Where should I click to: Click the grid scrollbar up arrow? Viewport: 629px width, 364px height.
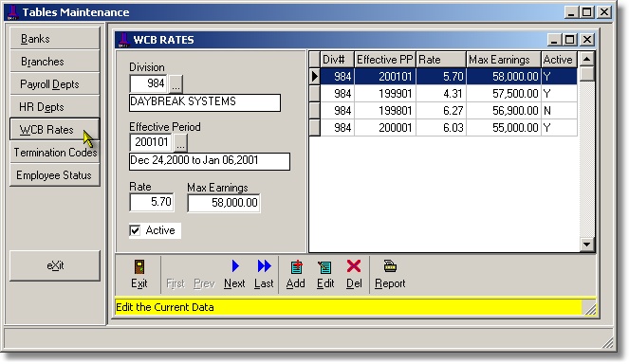pos(587,60)
